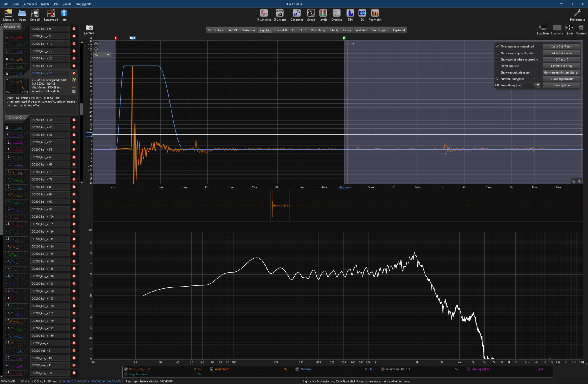Click the Save all icon
Screen dimensions: 588x384
[x=35, y=15]
